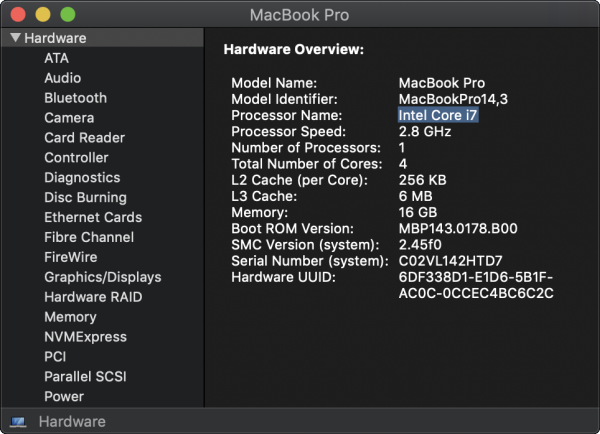Open Ethernet Cards section
This screenshot has height=434, width=600.
point(93,217)
